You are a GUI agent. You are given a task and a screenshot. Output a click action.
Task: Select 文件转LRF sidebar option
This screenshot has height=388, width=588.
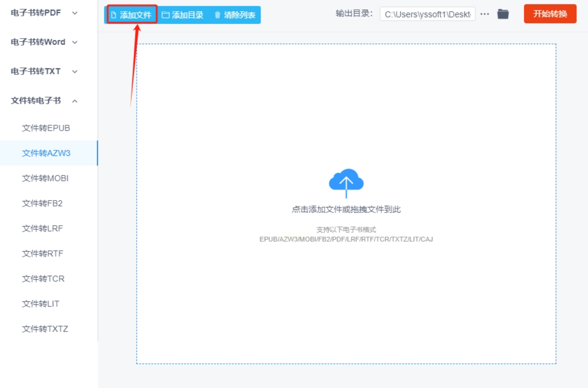[x=42, y=228]
